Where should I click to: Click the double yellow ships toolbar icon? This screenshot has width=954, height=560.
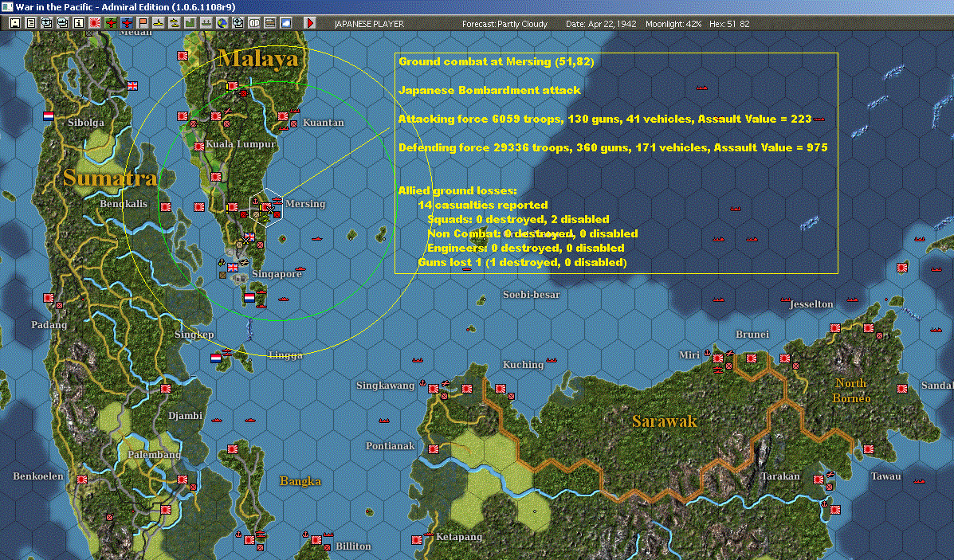[x=174, y=23]
